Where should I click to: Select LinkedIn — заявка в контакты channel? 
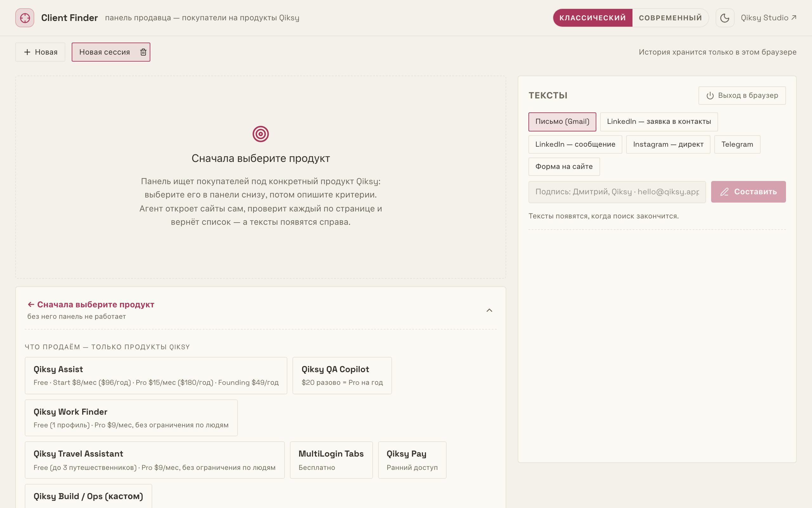click(x=659, y=122)
